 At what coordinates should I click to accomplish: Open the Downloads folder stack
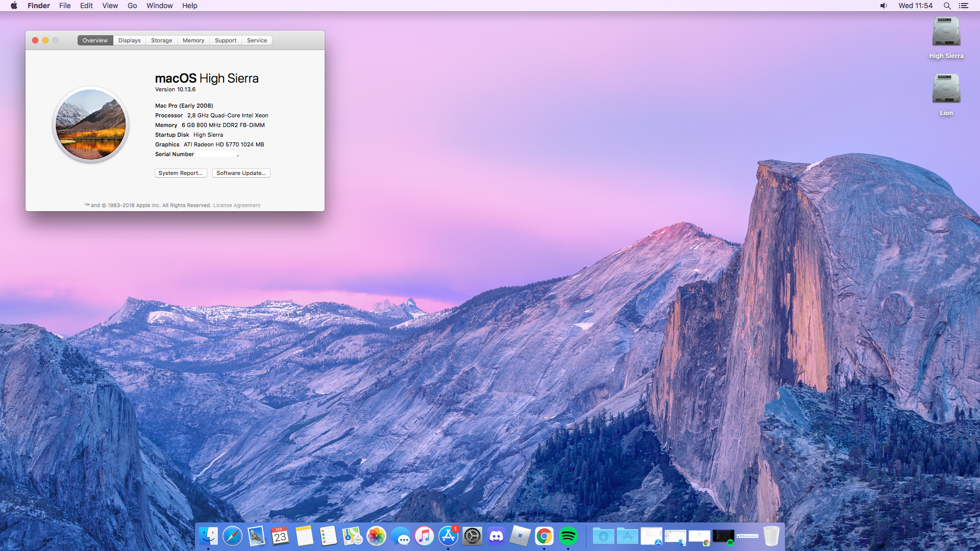pyautogui.click(x=603, y=536)
